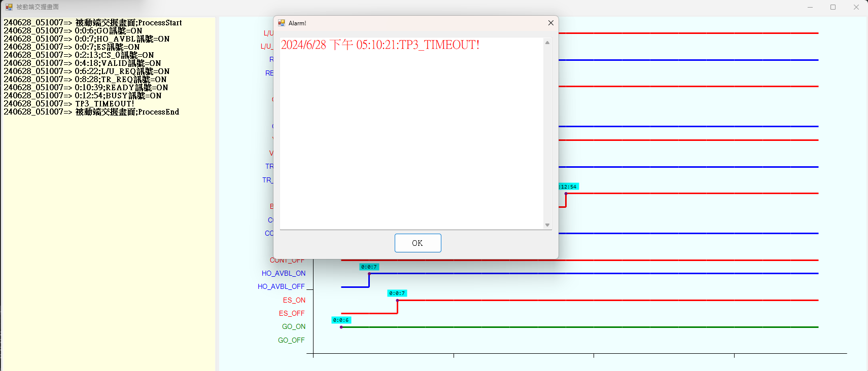Click OK in the Alarm dialog

click(418, 243)
